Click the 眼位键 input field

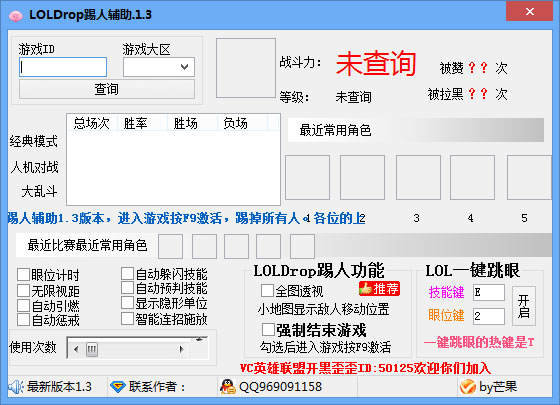[x=489, y=316]
